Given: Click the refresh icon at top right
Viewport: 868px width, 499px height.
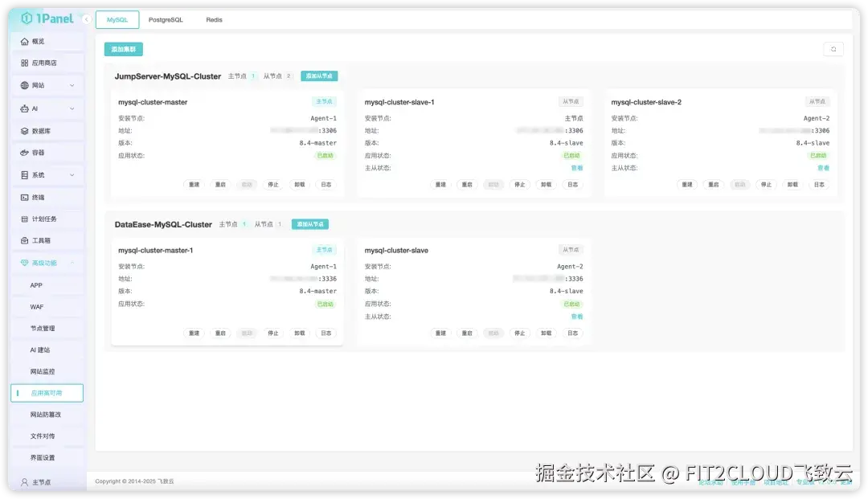Looking at the screenshot, I should (x=833, y=49).
